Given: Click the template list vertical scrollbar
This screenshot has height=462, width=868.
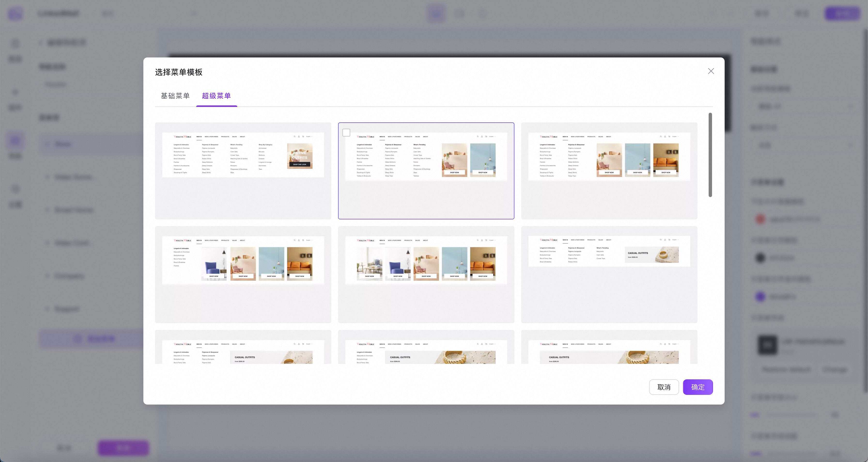Looking at the screenshot, I should 710,155.
